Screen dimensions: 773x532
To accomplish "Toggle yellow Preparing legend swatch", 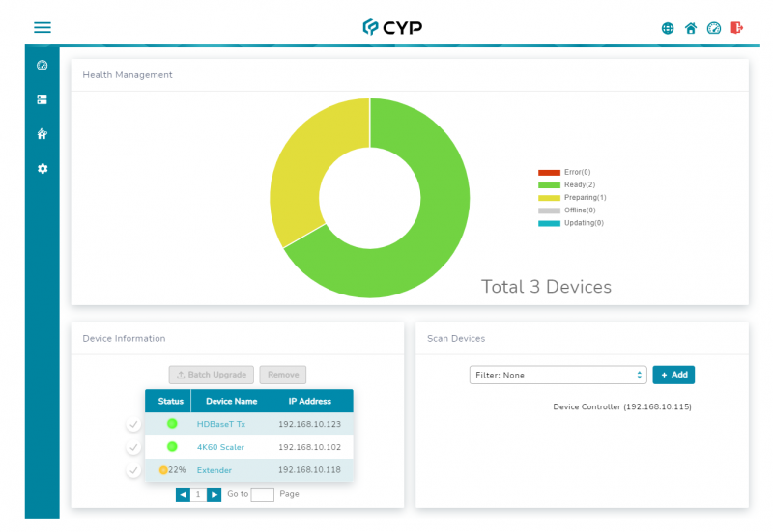I will (549, 198).
